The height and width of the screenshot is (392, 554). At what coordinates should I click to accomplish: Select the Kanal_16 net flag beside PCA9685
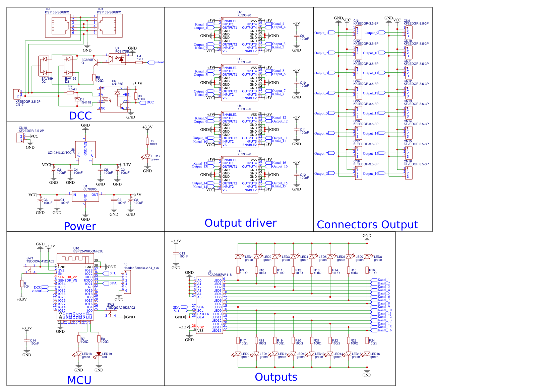point(381,330)
